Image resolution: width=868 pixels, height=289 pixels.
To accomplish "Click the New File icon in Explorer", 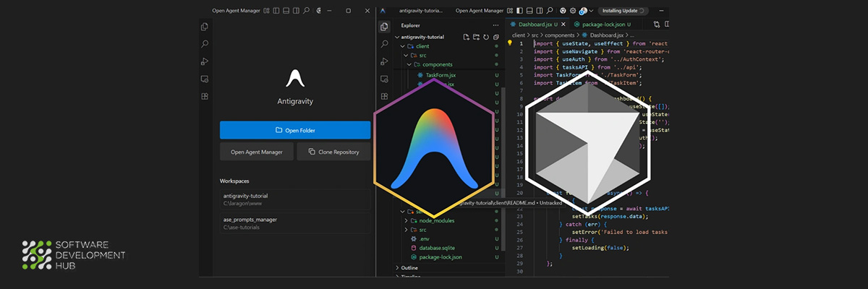I will tap(467, 37).
